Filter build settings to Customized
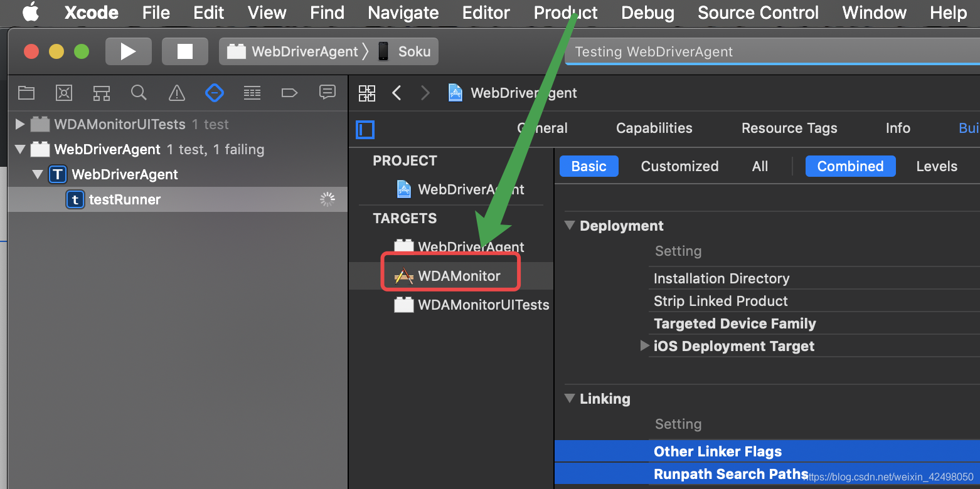This screenshot has height=489, width=980. click(679, 166)
